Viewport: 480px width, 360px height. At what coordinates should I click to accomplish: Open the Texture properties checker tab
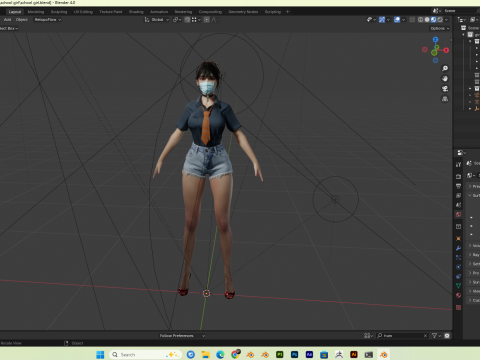point(458,307)
